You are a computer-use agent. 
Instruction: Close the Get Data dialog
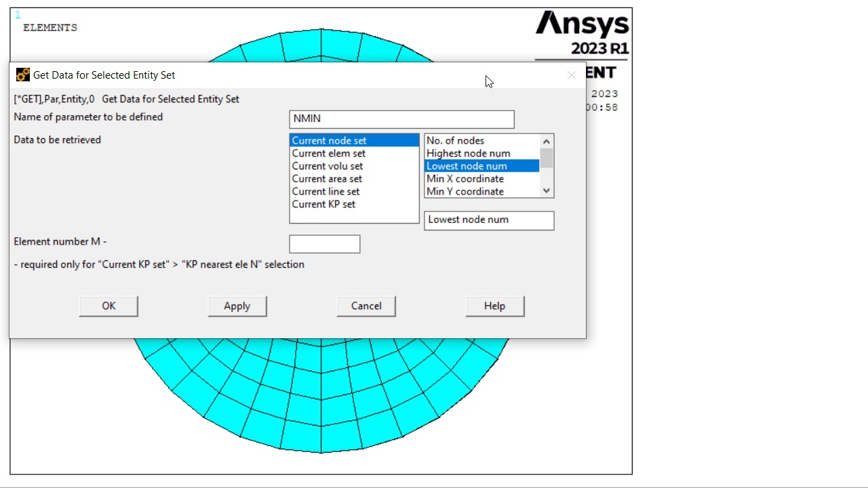coord(572,75)
